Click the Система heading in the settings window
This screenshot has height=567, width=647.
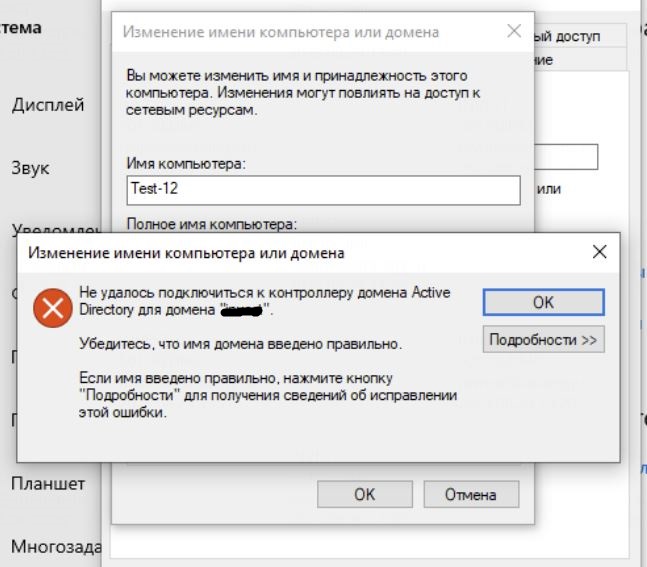[x=21, y=28]
